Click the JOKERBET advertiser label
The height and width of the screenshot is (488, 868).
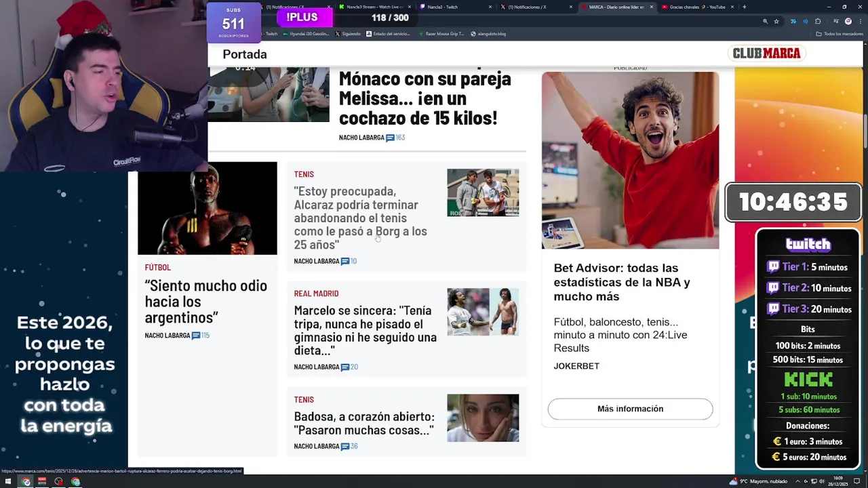(576, 366)
